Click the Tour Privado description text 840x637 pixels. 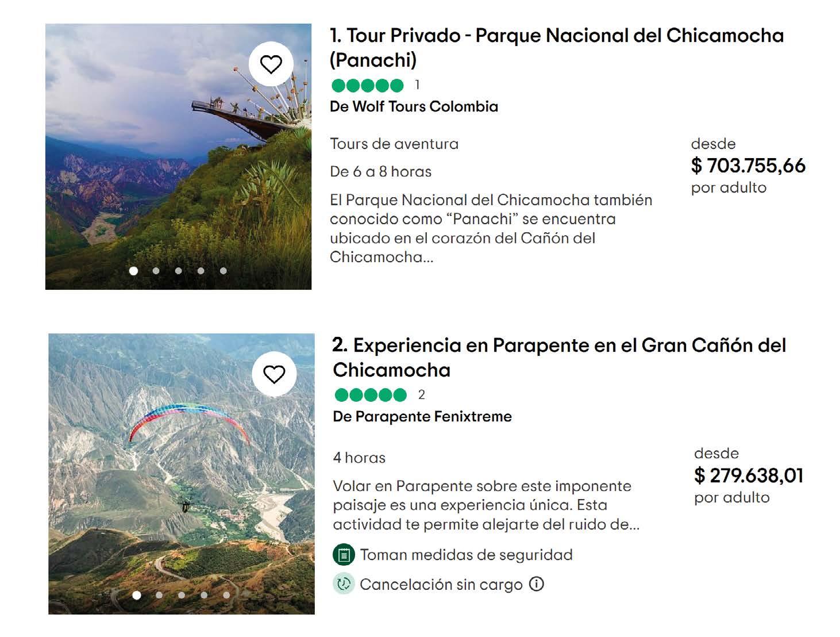coord(491,228)
